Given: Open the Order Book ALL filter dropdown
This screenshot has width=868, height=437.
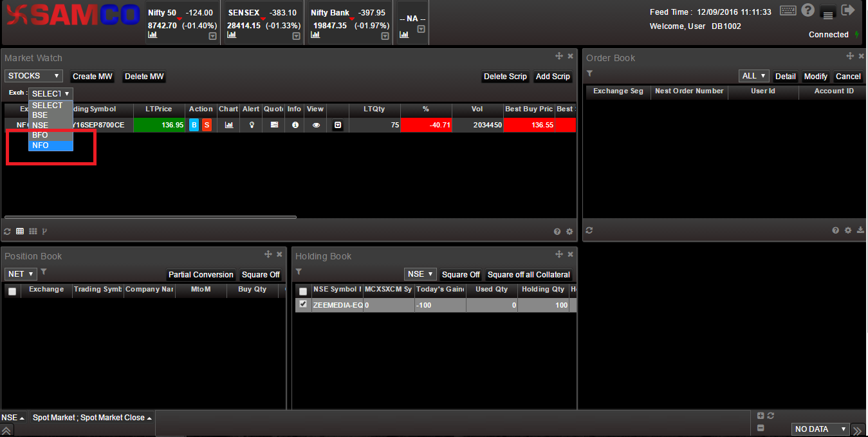Looking at the screenshot, I should [x=754, y=76].
